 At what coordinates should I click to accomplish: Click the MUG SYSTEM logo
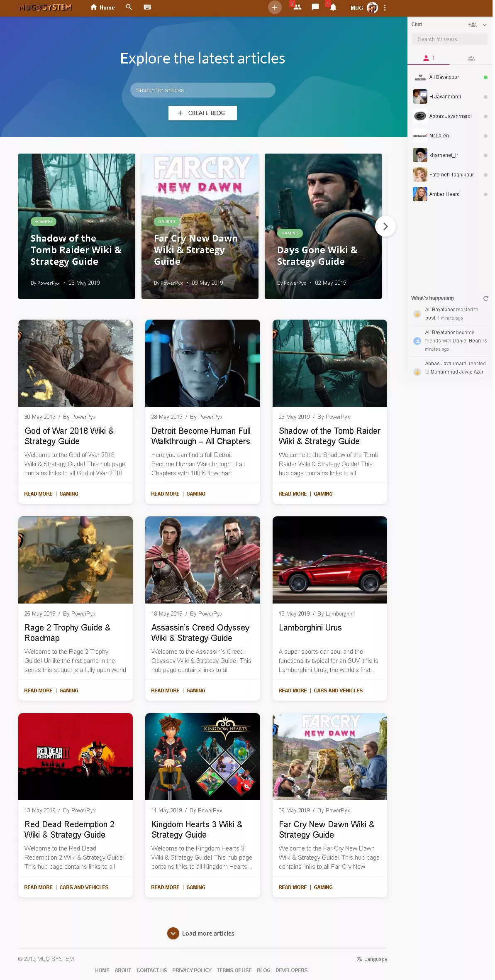(x=45, y=7)
